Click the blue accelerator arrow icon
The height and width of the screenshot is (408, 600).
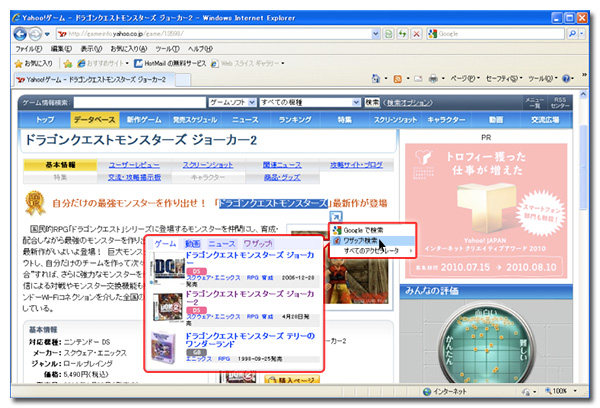(335, 216)
